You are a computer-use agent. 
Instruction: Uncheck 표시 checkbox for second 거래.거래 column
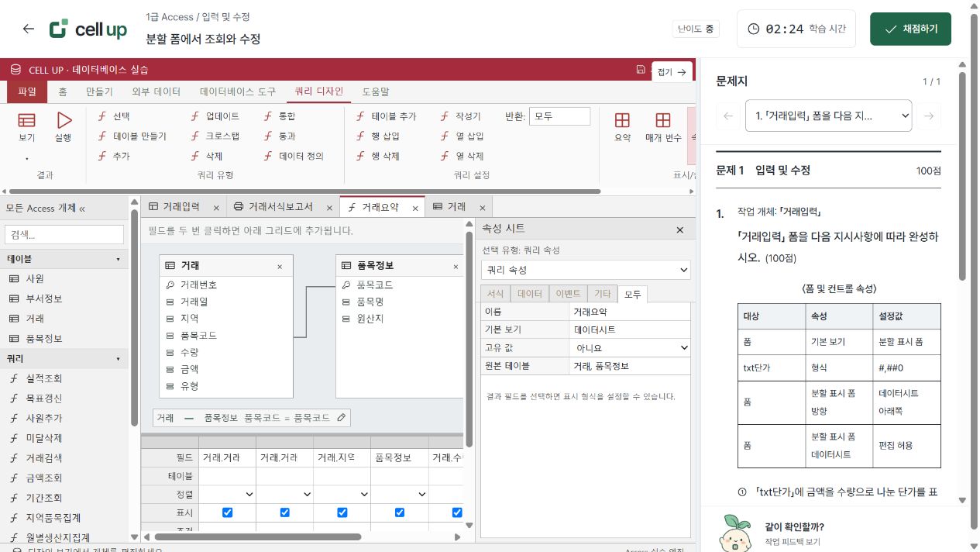pyautogui.click(x=284, y=512)
